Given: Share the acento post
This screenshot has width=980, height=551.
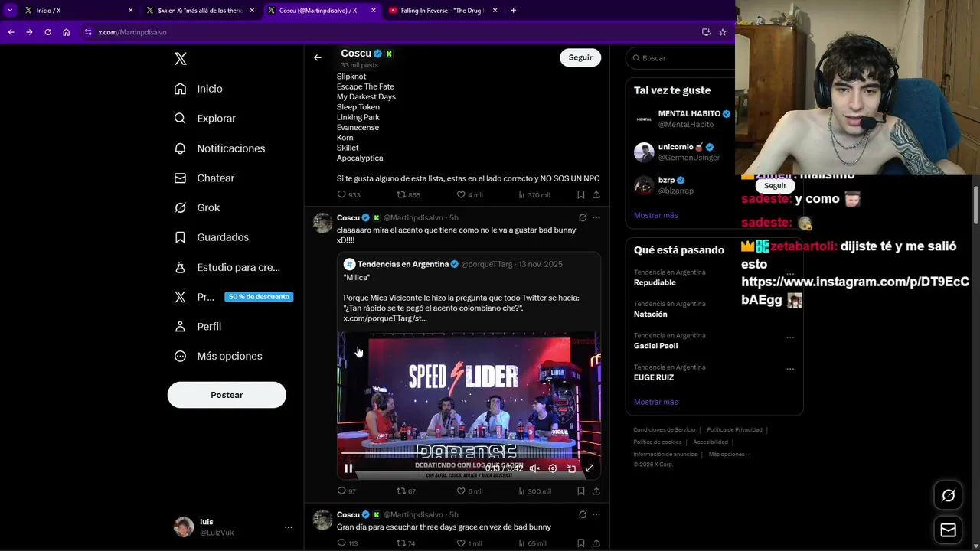Looking at the screenshot, I should 596,491.
